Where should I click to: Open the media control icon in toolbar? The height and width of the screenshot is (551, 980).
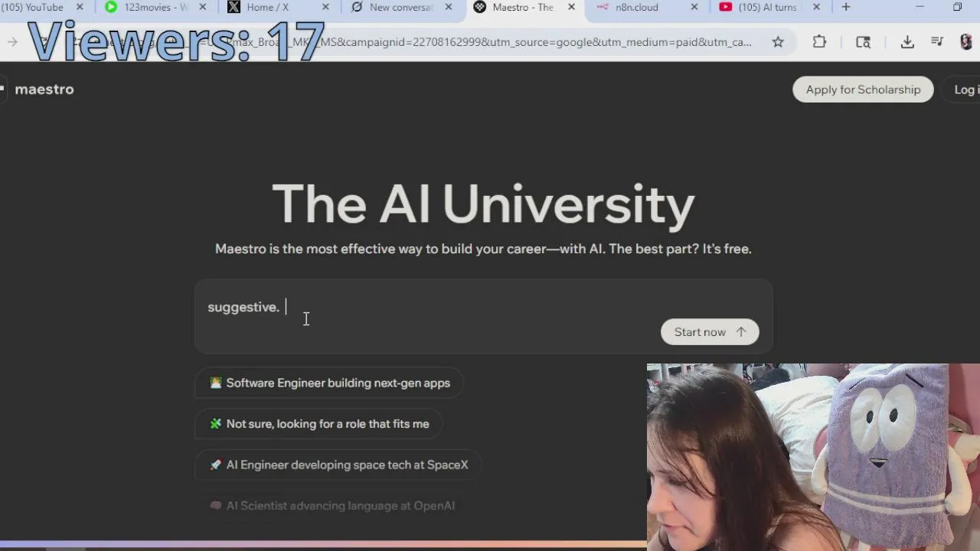(937, 42)
